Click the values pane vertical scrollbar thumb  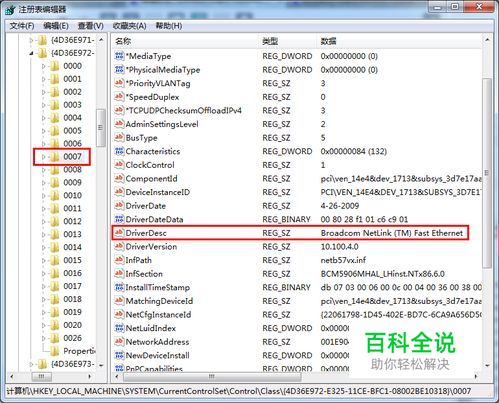pyautogui.click(x=487, y=173)
